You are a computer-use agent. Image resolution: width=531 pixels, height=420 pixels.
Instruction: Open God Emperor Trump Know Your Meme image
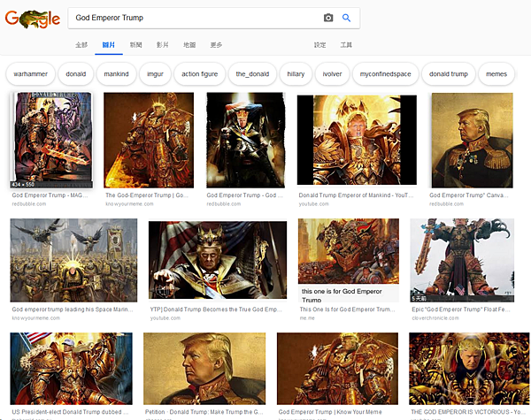click(x=338, y=369)
